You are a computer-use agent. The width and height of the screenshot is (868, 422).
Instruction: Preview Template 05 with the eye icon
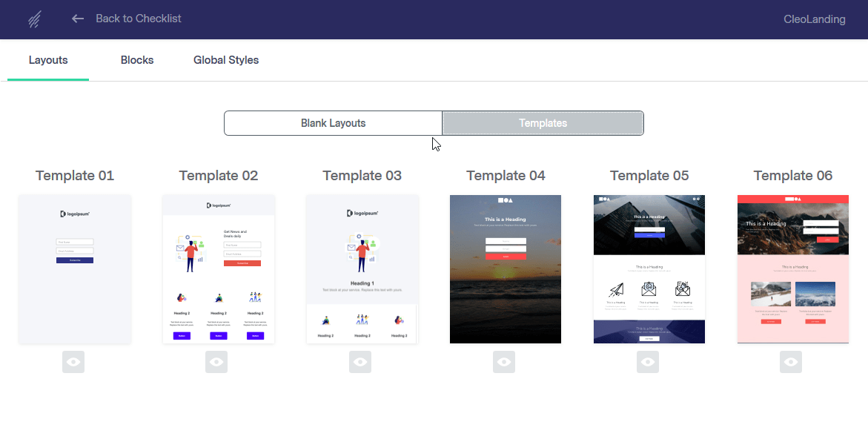click(648, 362)
